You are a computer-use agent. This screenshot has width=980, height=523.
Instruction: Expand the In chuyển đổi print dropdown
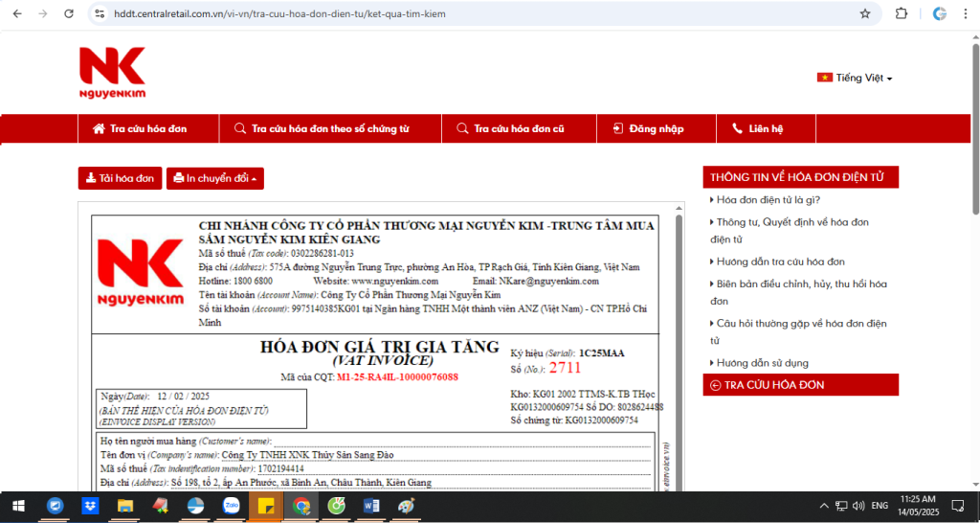pos(215,178)
